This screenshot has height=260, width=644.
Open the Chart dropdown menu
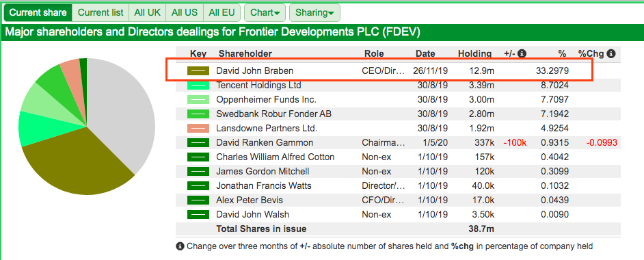pos(265,13)
